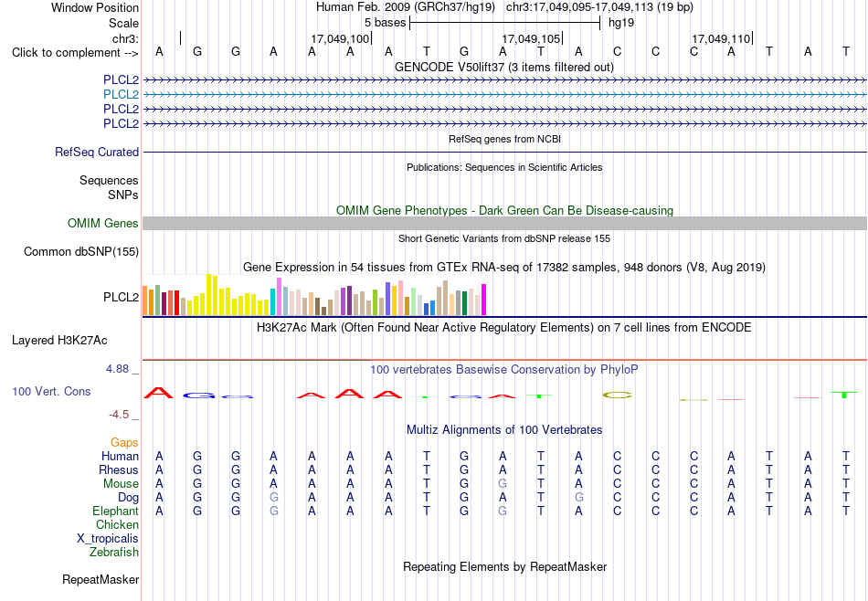
Task: Click the Scale label
Action: point(123,23)
